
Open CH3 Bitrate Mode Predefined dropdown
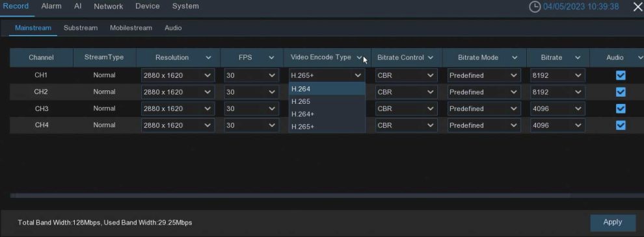coord(484,108)
